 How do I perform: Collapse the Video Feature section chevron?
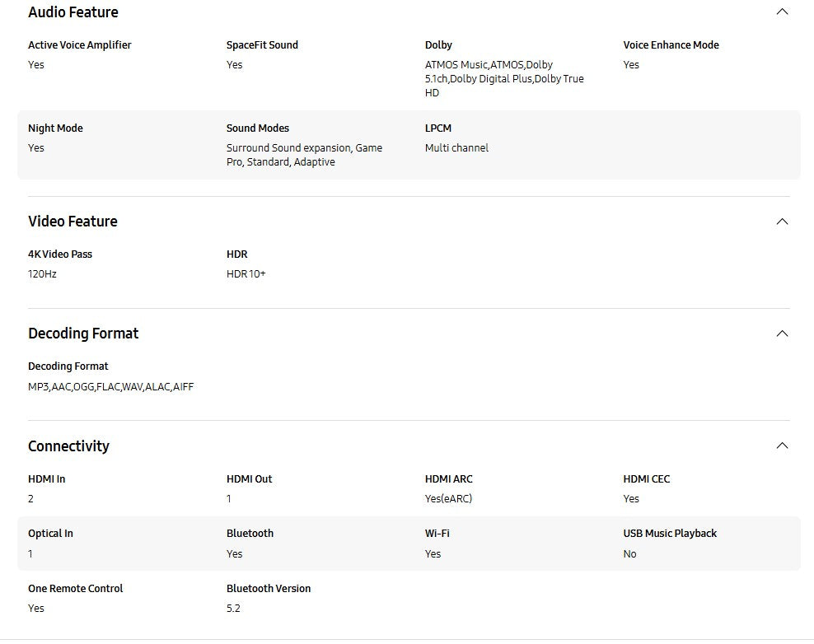tap(782, 221)
